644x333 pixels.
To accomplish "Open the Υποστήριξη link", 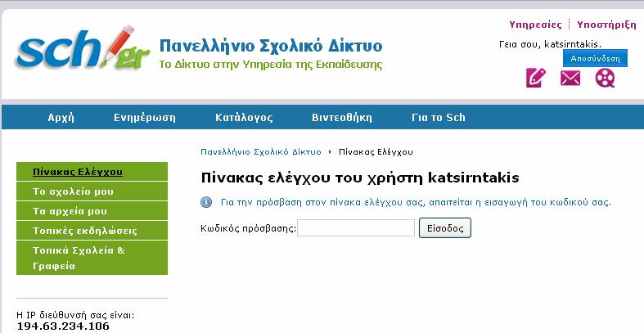I will 606,25.
